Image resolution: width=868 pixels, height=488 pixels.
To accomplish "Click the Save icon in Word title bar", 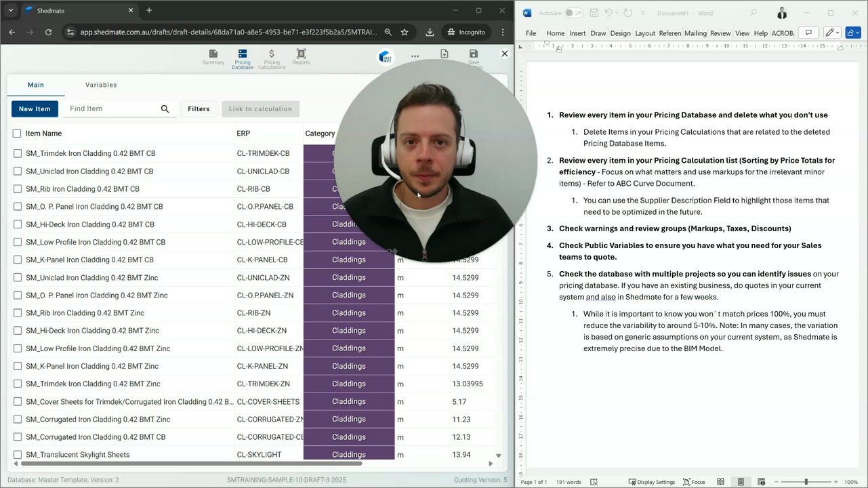I will click(x=594, y=13).
